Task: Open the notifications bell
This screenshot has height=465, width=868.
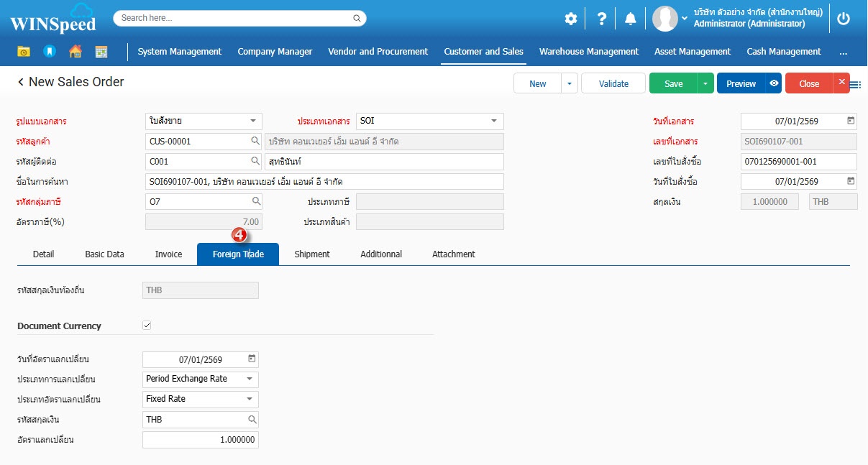Action: [631, 19]
